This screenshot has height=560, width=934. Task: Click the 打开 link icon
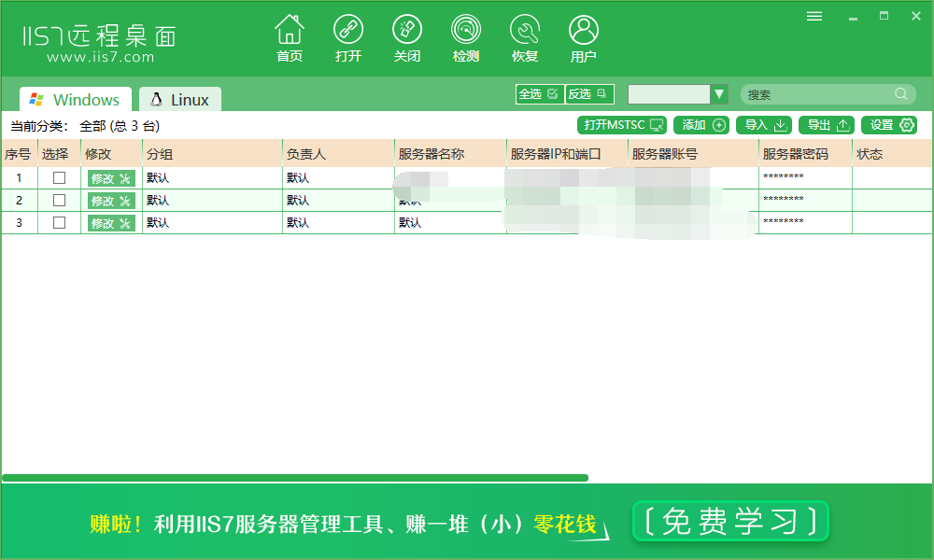click(x=347, y=30)
